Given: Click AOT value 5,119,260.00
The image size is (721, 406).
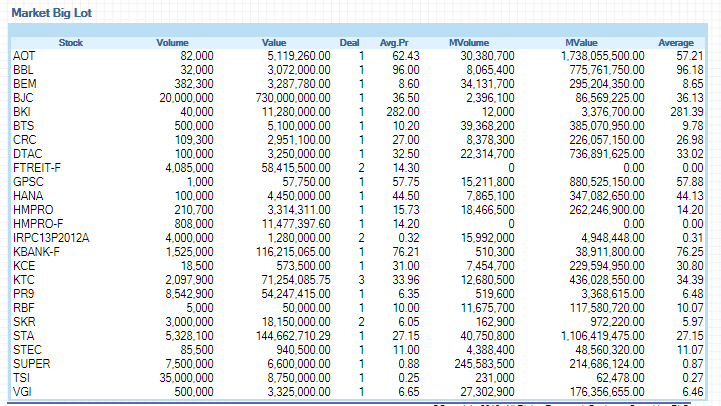Looking at the screenshot, I should pyautogui.click(x=299, y=56).
